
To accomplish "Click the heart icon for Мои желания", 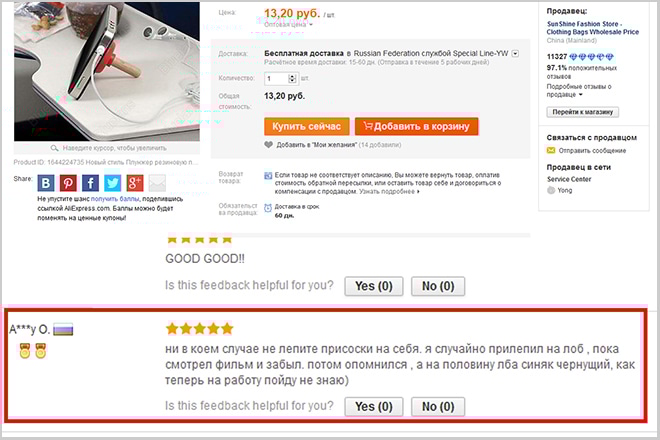I will (269, 145).
